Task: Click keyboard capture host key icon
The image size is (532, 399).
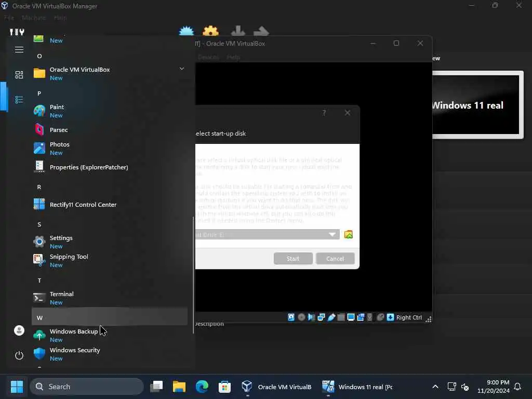Action: [x=390, y=317]
